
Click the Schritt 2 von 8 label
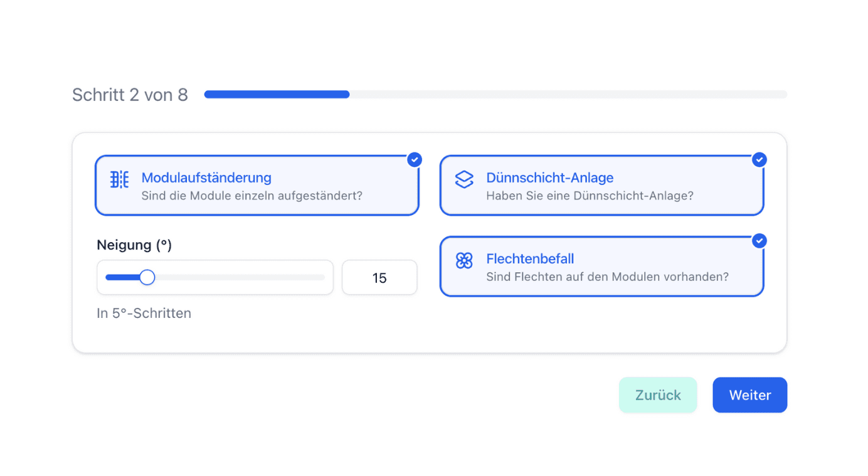point(130,94)
